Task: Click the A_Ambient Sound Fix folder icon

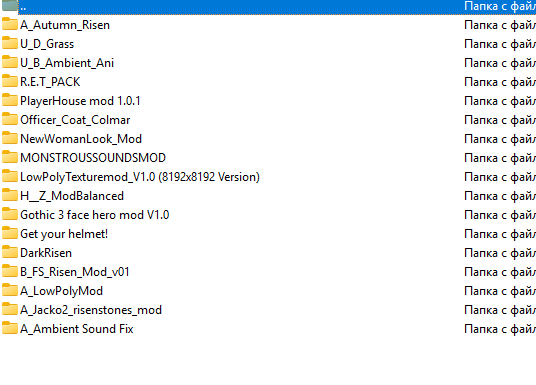Action: pos(10,329)
